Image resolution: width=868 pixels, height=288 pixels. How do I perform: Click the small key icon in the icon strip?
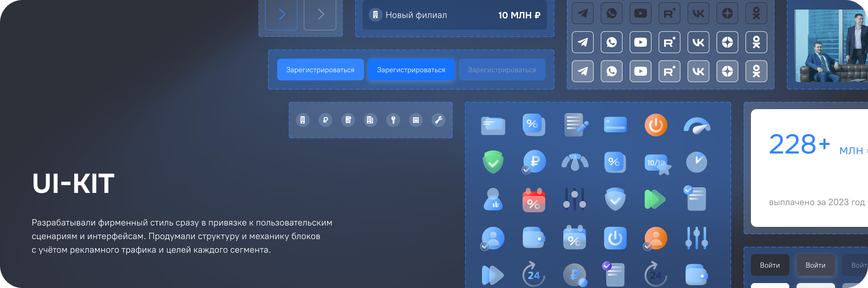tap(393, 120)
